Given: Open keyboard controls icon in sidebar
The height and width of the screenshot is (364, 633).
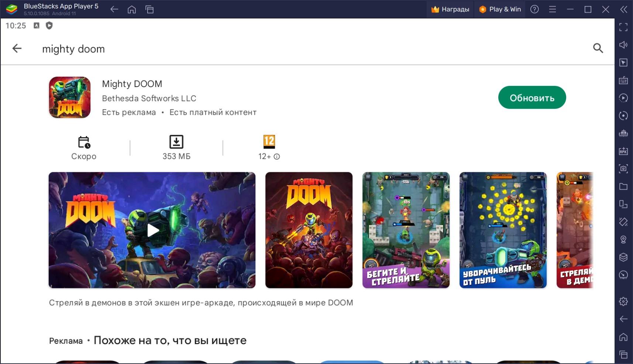Looking at the screenshot, I should pyautogui.click(x=623, y=80).
